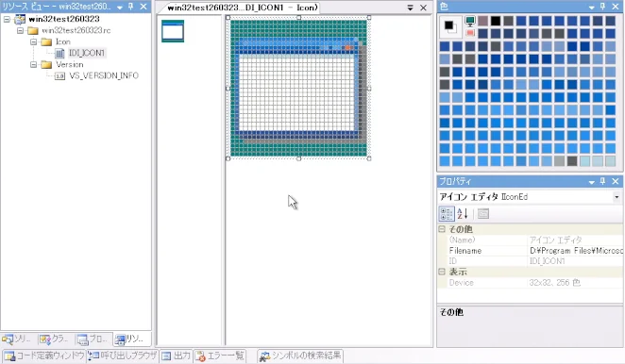Open the 出力 output tab
The image size is (625, 364).
pos(176,356)
